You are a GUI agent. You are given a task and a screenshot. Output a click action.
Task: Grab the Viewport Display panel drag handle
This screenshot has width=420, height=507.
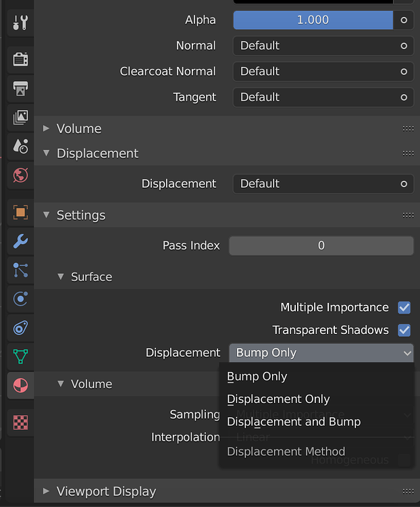click(408, 491)
